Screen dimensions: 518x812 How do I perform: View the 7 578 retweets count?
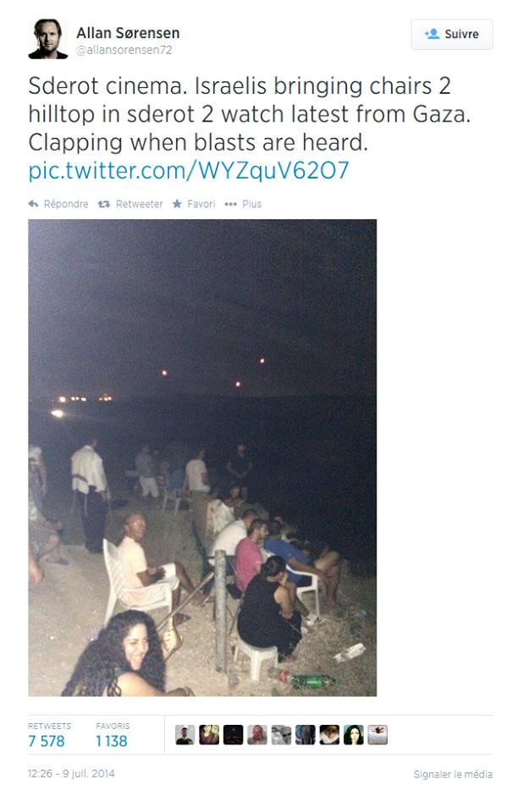click(x=47, y=741)
